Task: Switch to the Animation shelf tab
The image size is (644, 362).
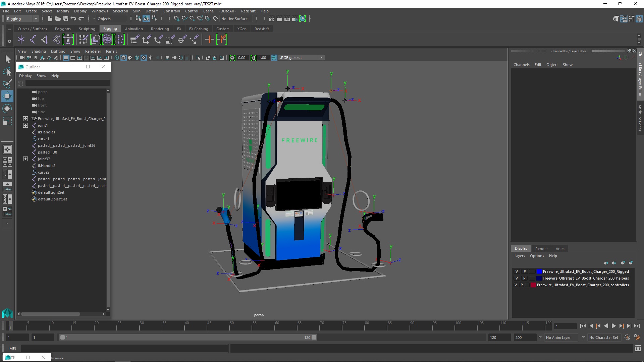Action: [x=134, y=29]
